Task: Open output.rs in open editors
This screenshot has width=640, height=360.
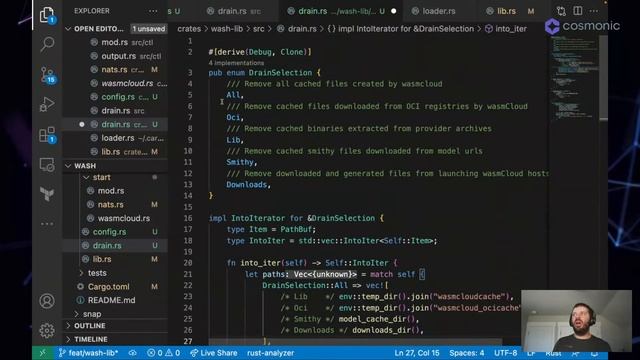Action: coord(115,56)
